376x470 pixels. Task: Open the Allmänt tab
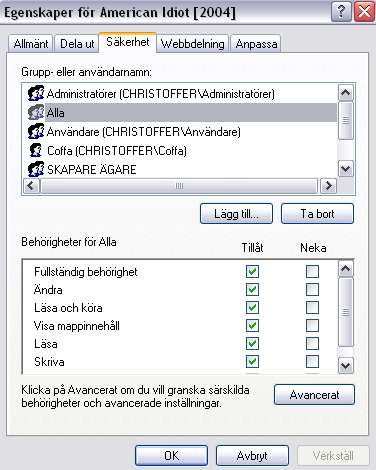(31, 44)
